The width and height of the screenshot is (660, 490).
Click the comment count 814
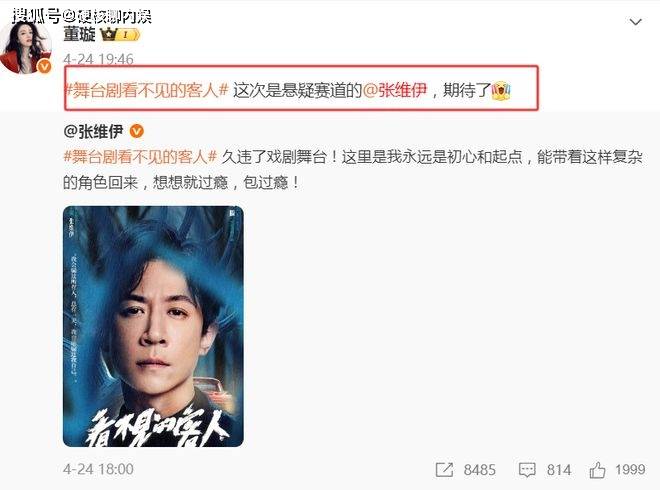[559, 470]
